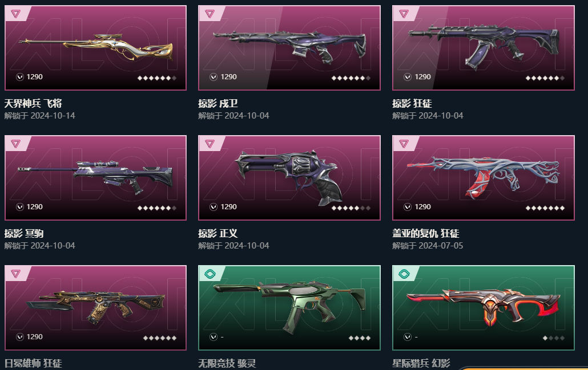Open the green 无限竞技 骇灵 weapon image
588x370 pixels.
[x=289, y=306]
